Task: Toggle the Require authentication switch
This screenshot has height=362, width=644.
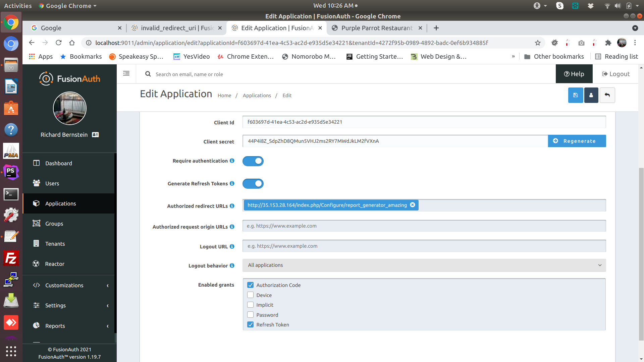Action: 253,161
